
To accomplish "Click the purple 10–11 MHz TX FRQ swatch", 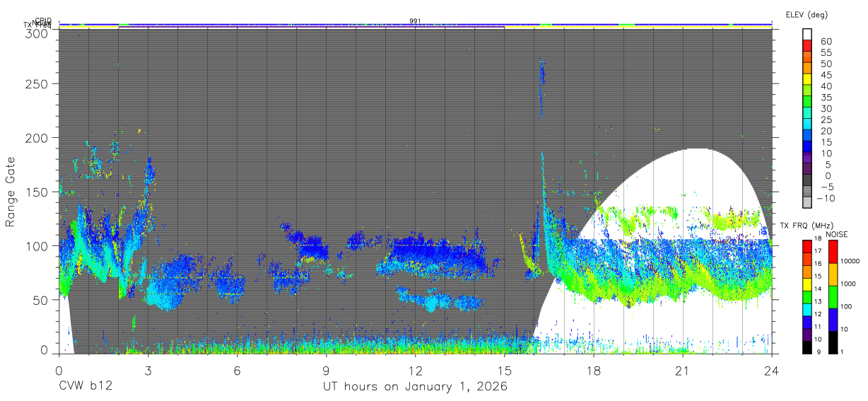I will pyautogui.click(x=807, y=335).
